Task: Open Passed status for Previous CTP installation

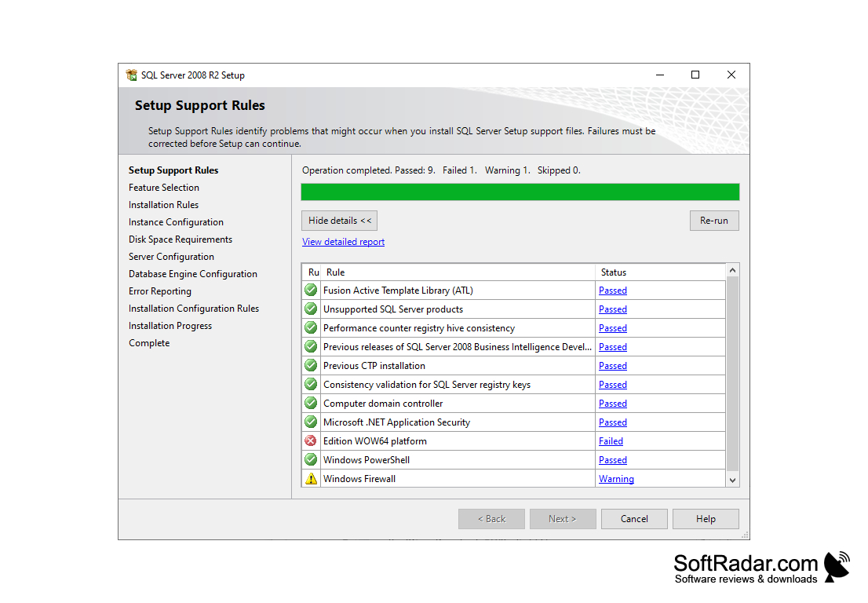Action: pos(613,365)
